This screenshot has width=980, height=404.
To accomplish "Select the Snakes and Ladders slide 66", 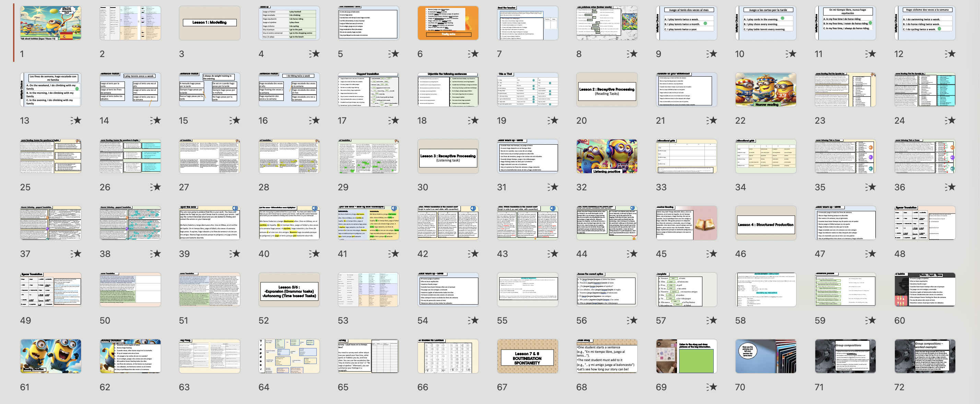I will click(x=448, y=356).
